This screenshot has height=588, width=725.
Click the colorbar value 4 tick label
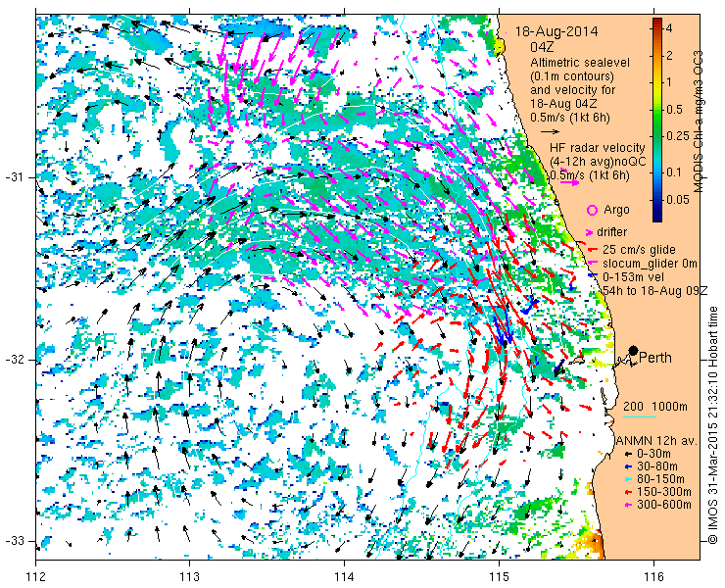669,28
